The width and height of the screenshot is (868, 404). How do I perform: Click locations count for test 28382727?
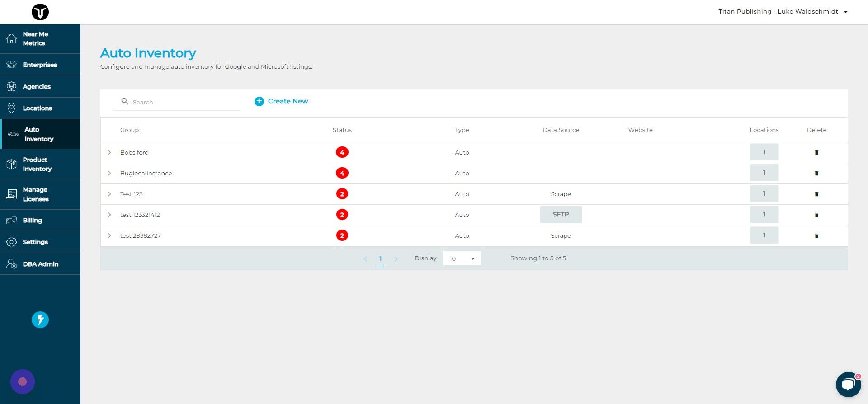click(x=764, y=235)
